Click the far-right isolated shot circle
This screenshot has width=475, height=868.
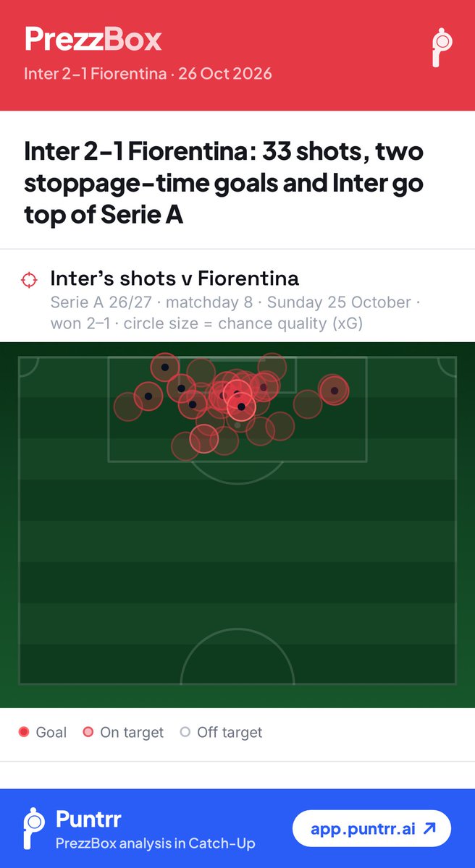pyautogui.click(x=334, y=391)
